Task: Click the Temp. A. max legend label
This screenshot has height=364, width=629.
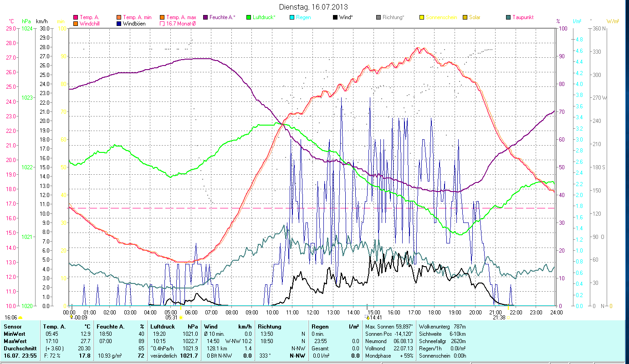Action: point(181,17)
